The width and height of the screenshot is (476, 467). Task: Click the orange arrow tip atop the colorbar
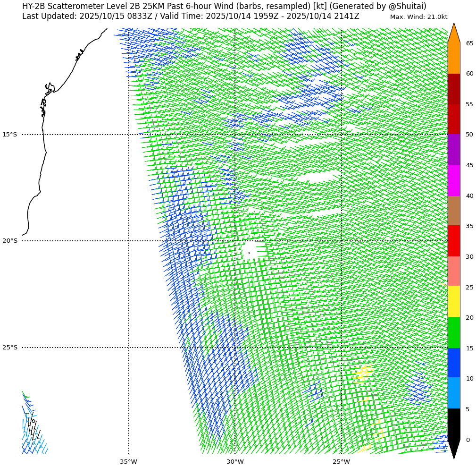pos(454,33)
